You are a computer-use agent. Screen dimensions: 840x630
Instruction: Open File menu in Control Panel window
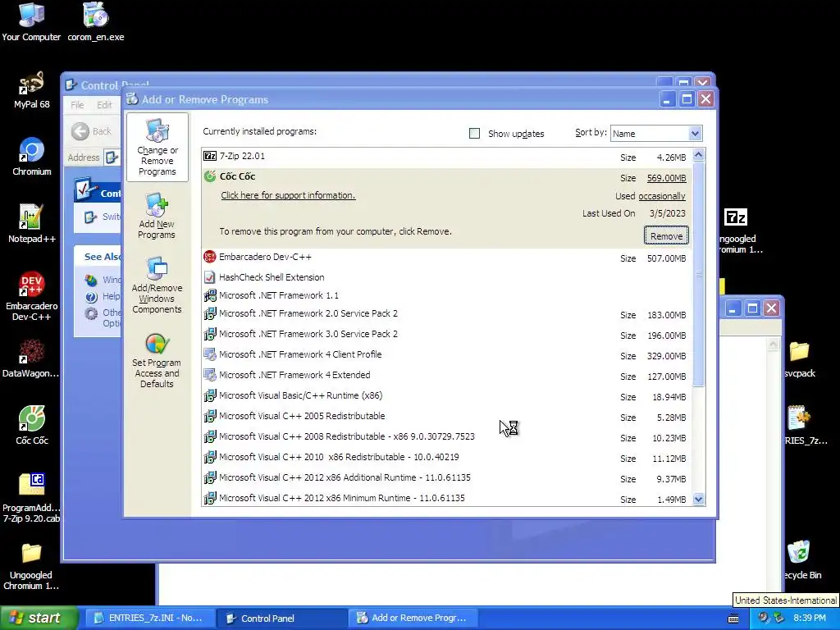[77, 105]
